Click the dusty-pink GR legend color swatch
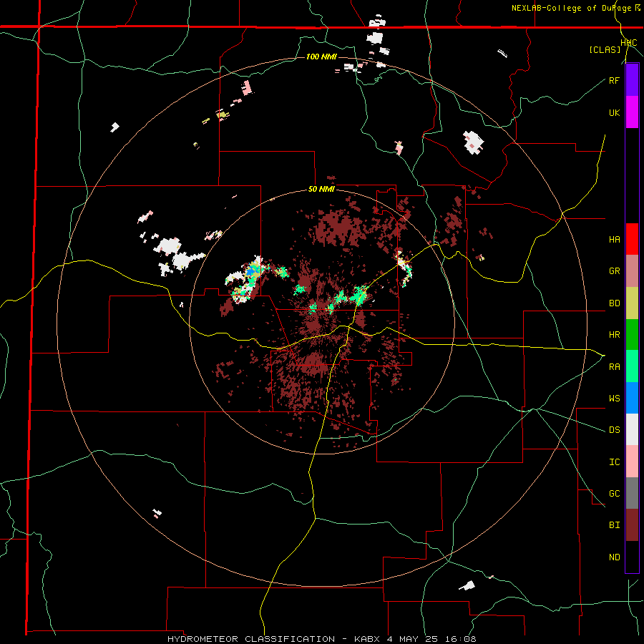This screenshot has width=644, height=644. tap(632, 270)
